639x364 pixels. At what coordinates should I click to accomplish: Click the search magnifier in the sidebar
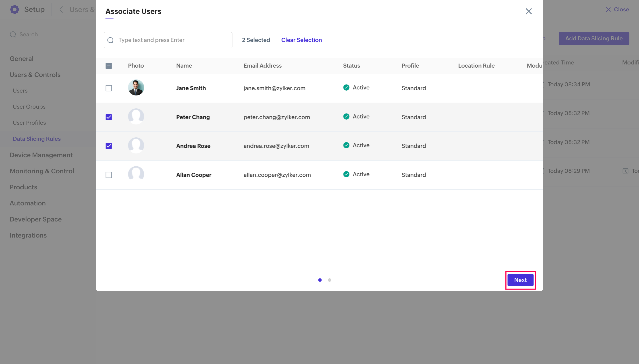click(13, 35)
